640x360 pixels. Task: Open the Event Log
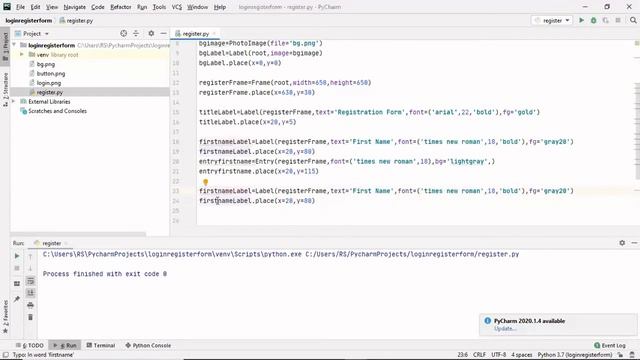coord(610,345)
